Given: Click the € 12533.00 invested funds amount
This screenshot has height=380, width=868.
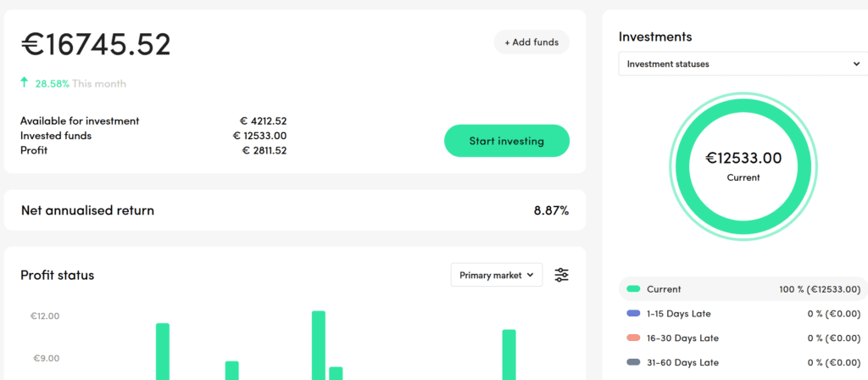Looking at the screenshot, I should click(x=259, y=136).
